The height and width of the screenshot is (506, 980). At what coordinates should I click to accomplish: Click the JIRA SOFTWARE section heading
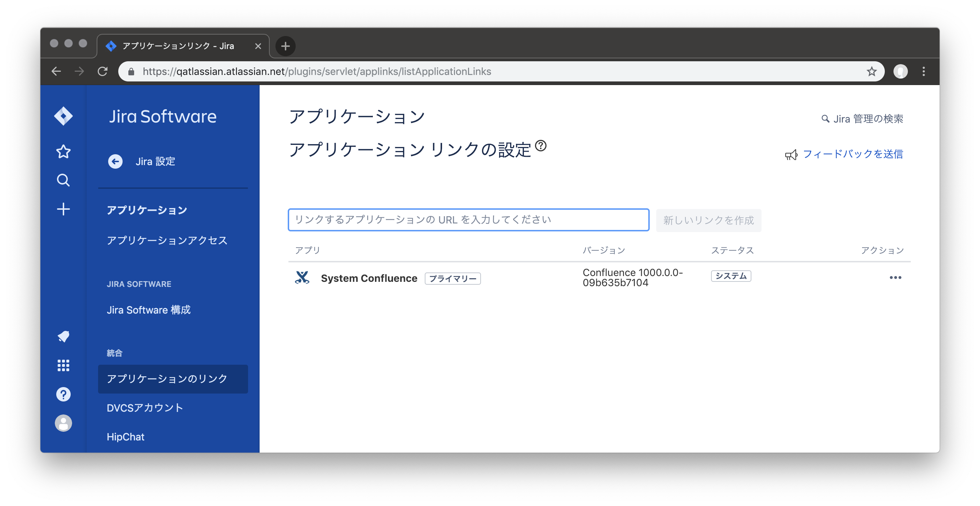coord(139,284)
